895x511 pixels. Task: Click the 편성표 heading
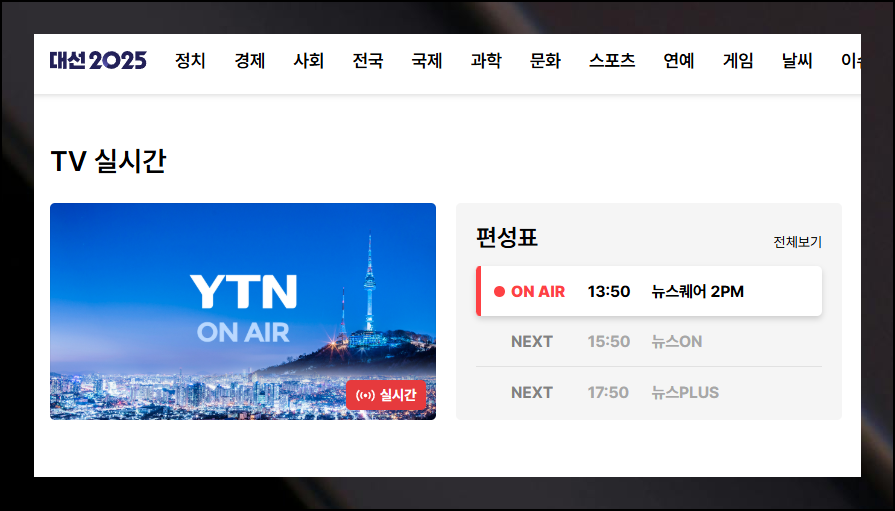[x=507, y=238]
